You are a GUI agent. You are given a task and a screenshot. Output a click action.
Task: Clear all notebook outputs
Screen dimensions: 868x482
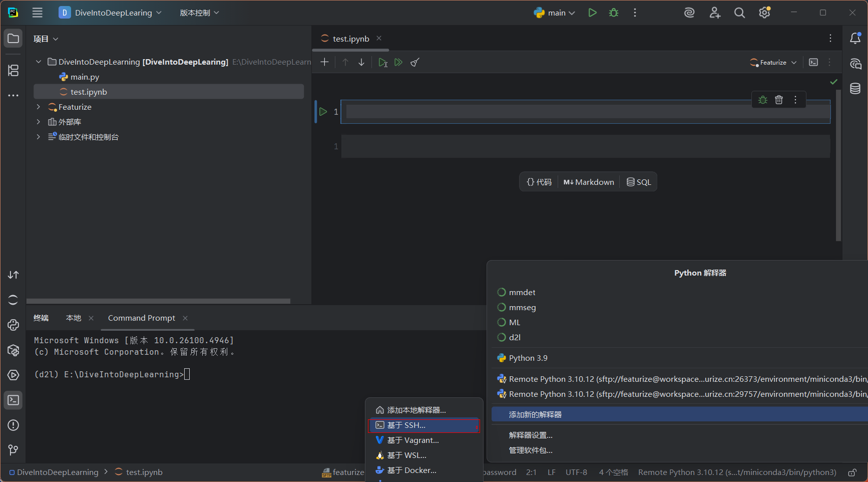(x=415, y=62)
